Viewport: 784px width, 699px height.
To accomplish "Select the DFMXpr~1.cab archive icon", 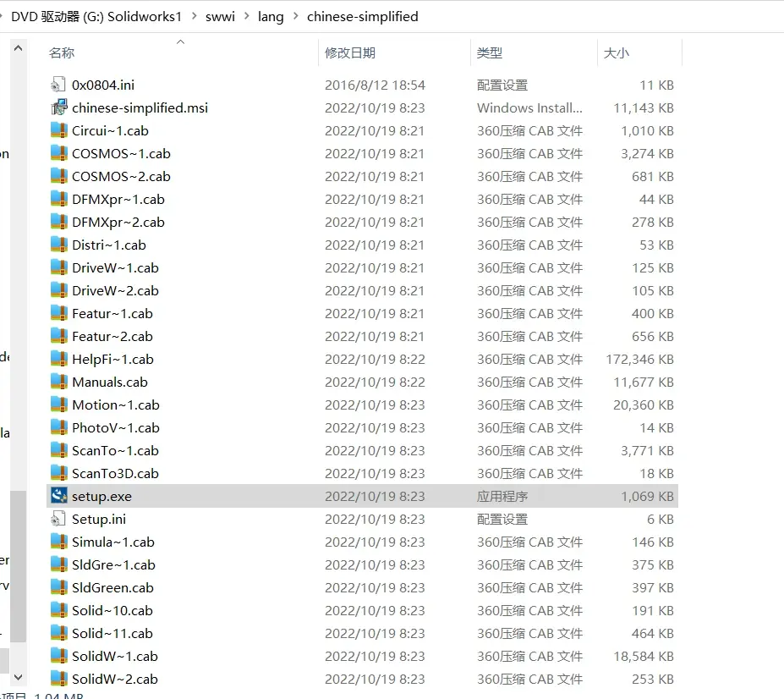I will click(x=58, y=199).
